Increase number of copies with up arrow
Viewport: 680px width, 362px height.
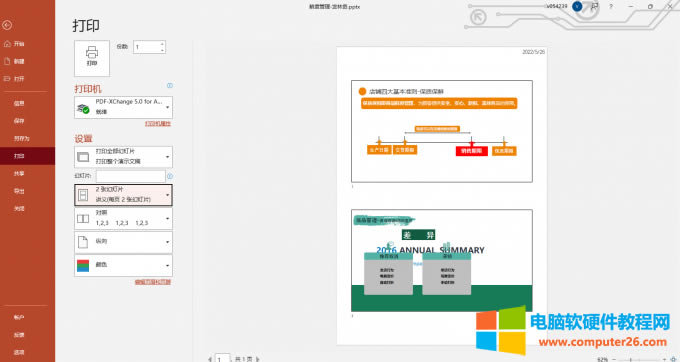coord(162,44)
